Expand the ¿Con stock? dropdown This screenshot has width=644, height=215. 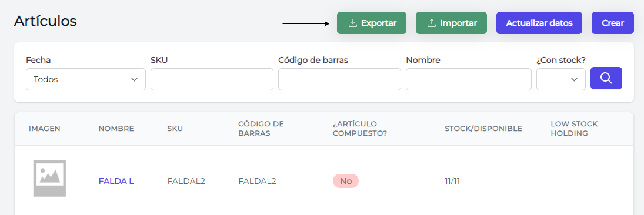(x=560, y=79)
